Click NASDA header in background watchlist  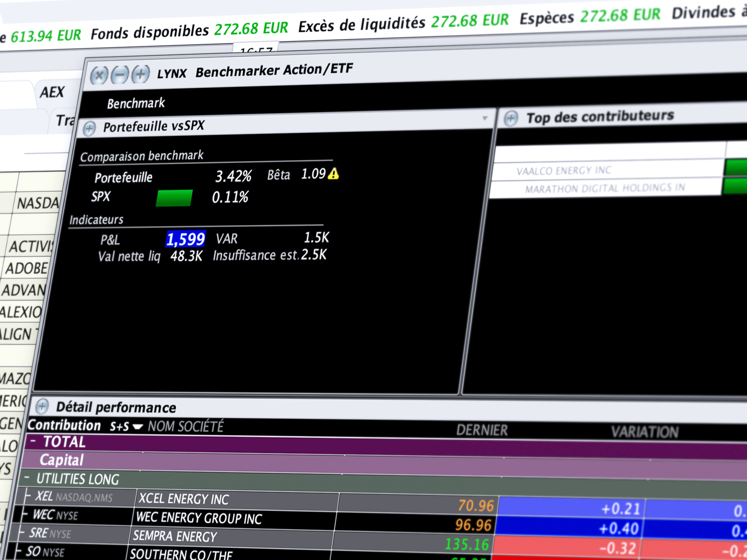[38, 203]
